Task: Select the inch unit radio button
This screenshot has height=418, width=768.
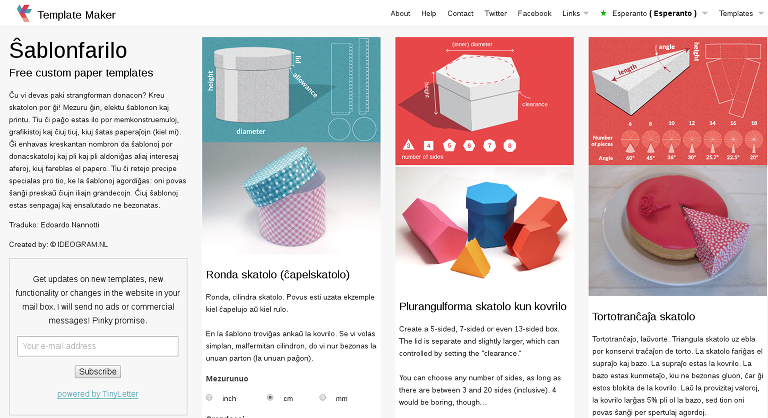Action: (209, 397)
